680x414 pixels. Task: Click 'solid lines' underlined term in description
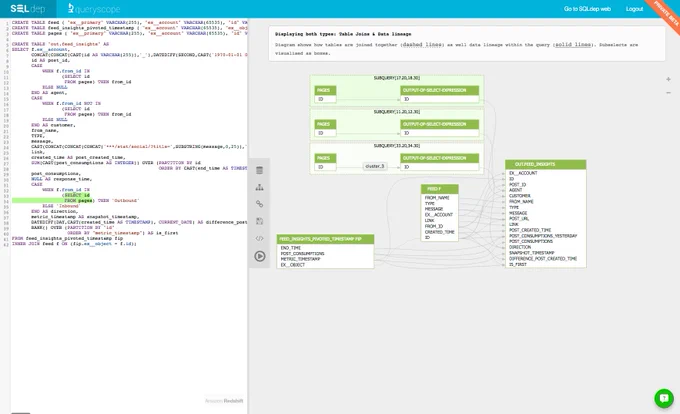pyautogui.click(x=572, y=45)
